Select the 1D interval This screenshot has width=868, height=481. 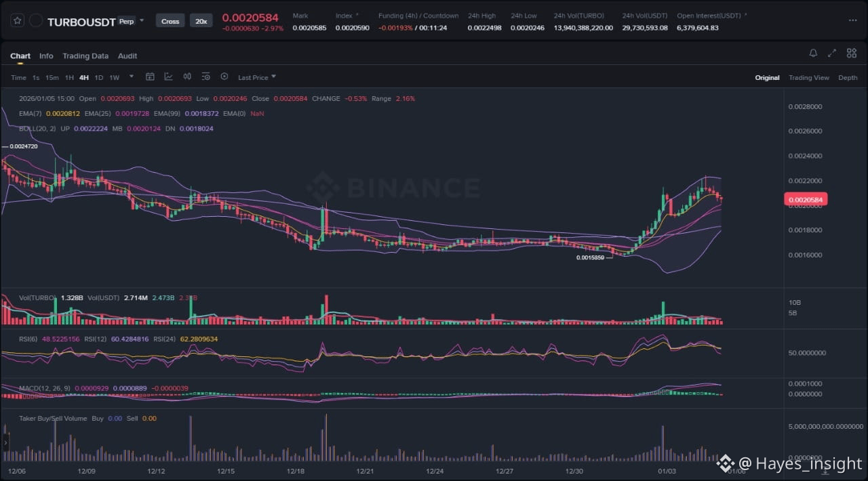(99, 78)
